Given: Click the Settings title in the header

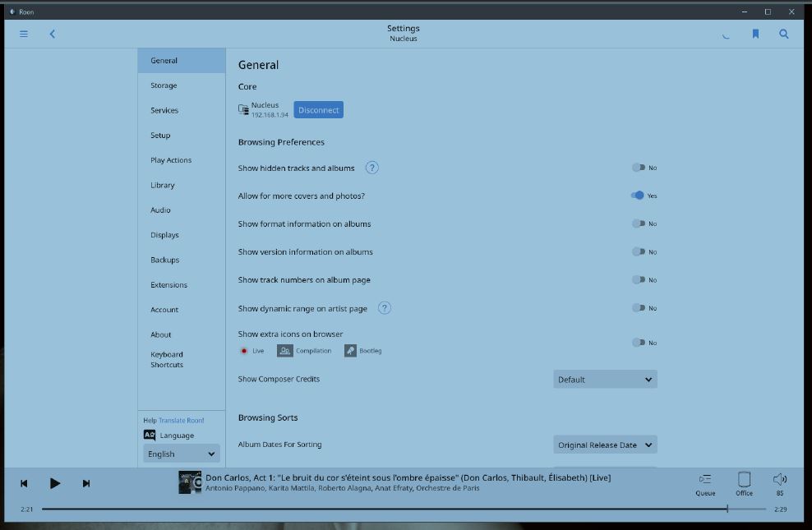Looking at the screenshot, I should (404, 29).
